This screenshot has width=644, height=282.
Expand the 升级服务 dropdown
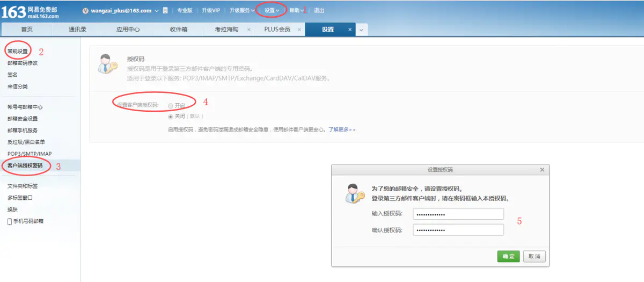tap(241, 11)
